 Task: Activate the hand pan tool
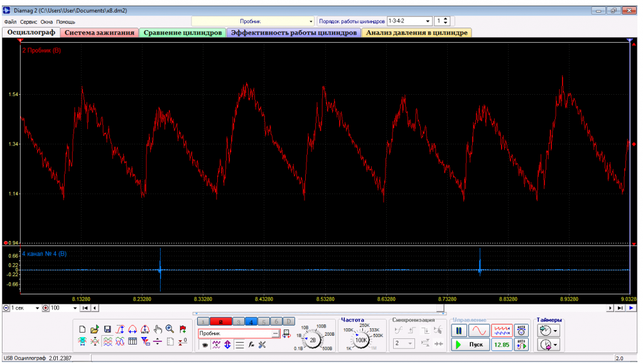point(158,329)
